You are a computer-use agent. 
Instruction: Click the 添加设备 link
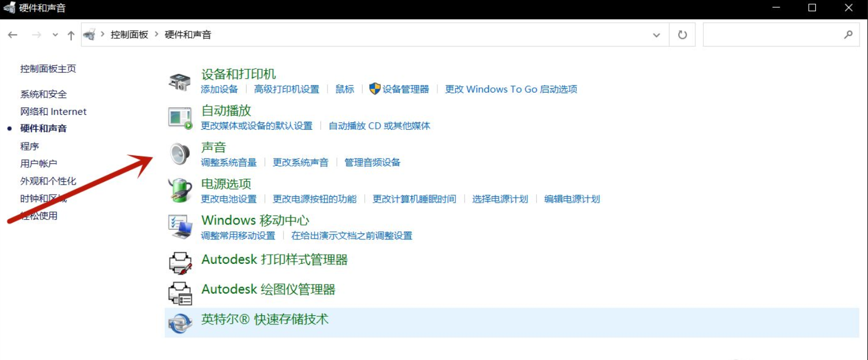point(220,89)
